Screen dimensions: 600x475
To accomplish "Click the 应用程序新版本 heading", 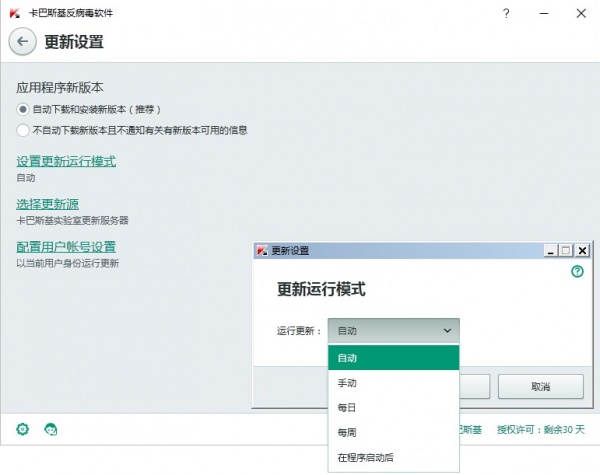I will click(x=60, y=88).
